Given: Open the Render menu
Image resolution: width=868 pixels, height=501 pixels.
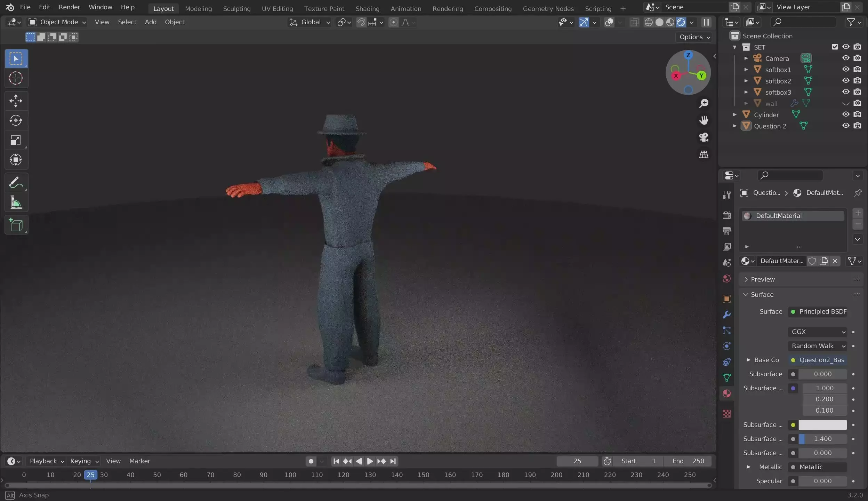Looking at the screenshot, I should (x=69, y=7).
